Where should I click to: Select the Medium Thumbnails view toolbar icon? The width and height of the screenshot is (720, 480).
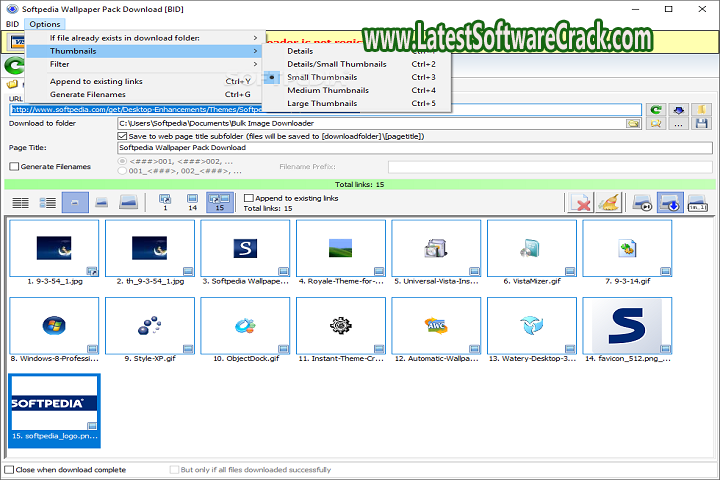[x=101, y=203]
